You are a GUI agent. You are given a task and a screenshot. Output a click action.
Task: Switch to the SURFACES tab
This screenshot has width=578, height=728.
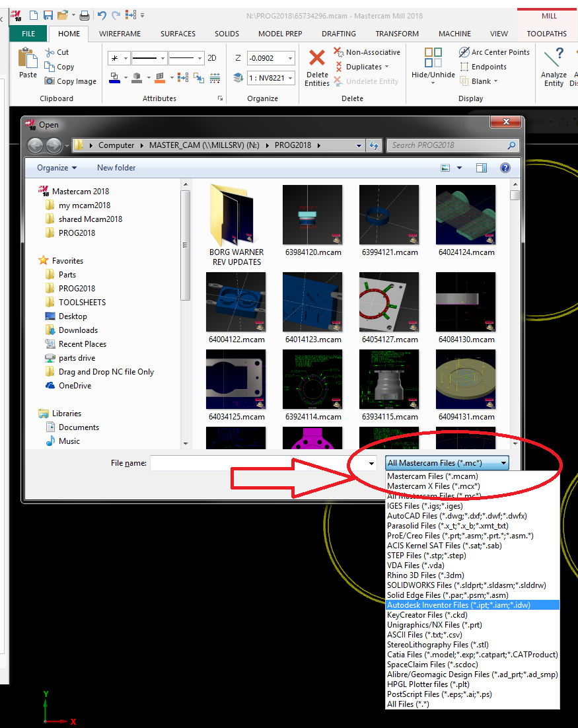coord(178,34)
